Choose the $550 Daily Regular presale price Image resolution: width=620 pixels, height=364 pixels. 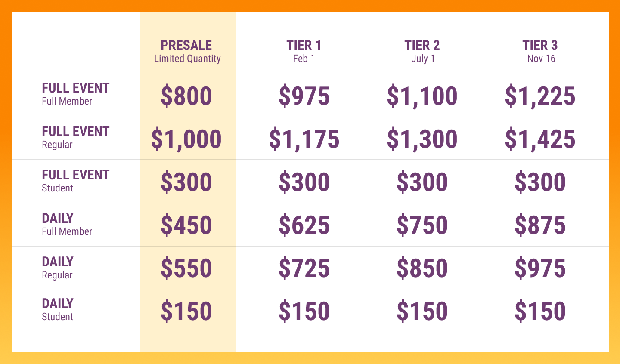click(186, 268)
